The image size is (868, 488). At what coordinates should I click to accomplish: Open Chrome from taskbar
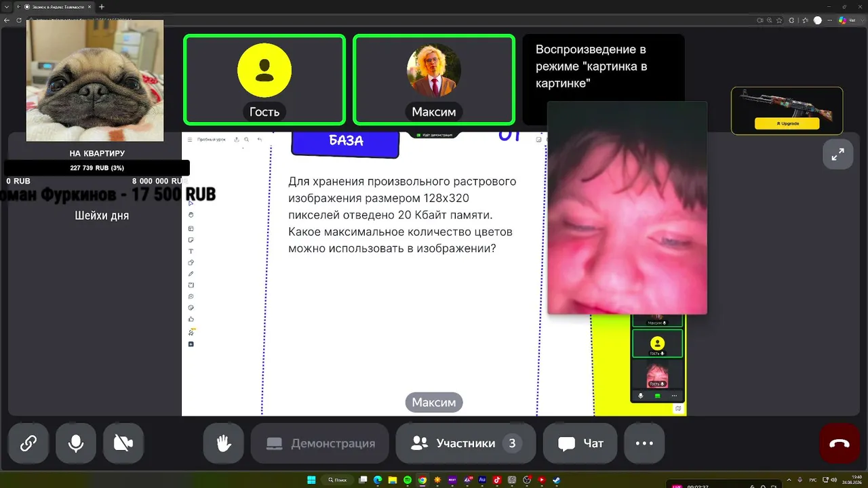tap(422, 480)
